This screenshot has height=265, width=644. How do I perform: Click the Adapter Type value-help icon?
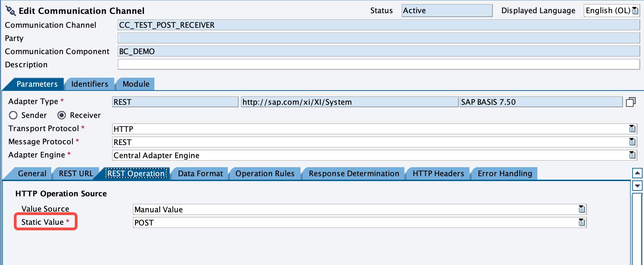631,102
